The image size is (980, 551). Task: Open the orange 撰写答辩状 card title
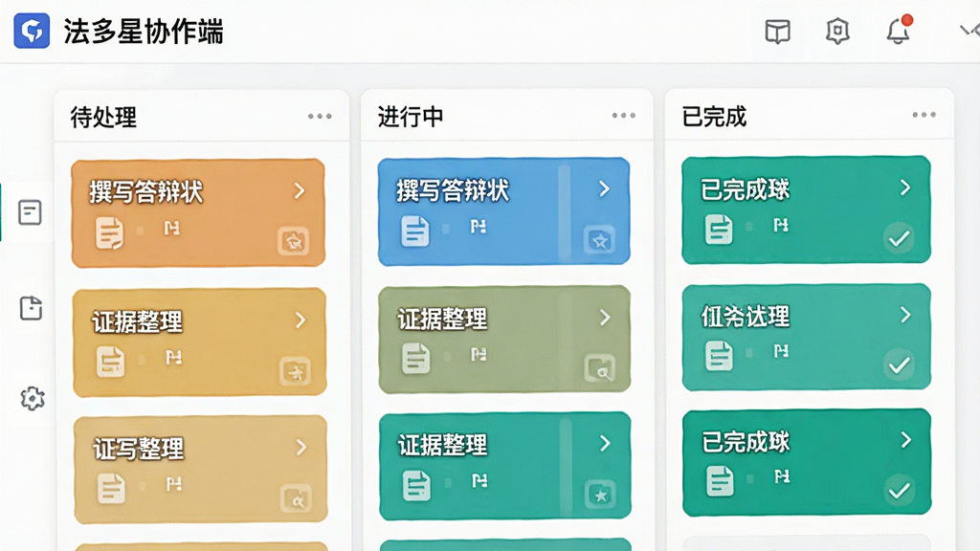[146, 191]
